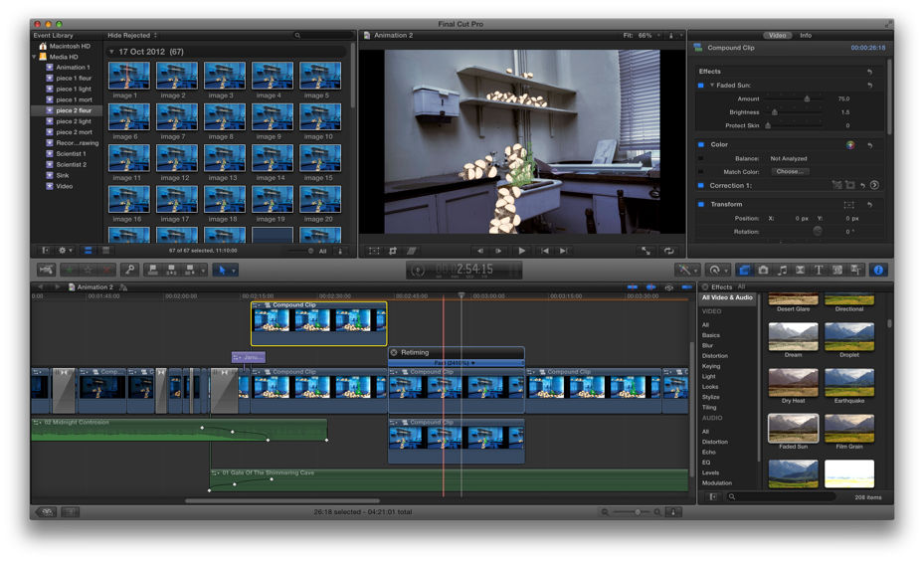Open the Hide Rejected filter dropdown
The width and height of the screenshot is (924, 561).
(132, 35)
